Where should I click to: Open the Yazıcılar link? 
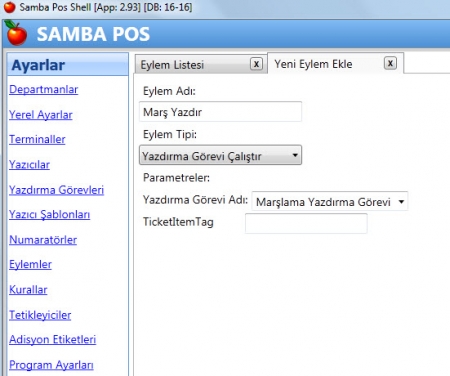pos(29,165)
